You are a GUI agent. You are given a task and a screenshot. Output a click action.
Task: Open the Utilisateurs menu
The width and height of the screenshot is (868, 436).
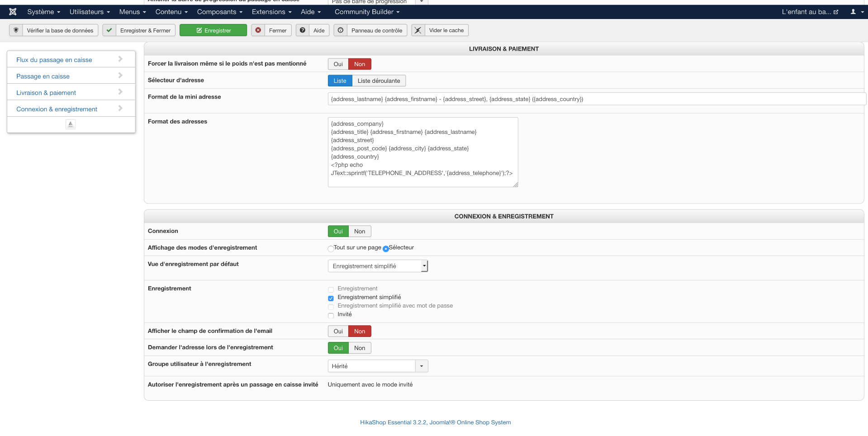(90, 12)
